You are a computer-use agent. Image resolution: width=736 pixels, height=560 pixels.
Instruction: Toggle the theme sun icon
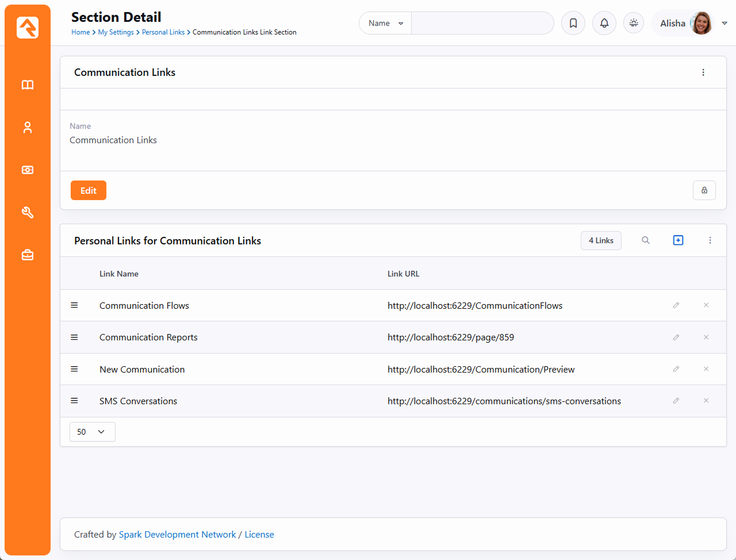click(x=634, y=24)
